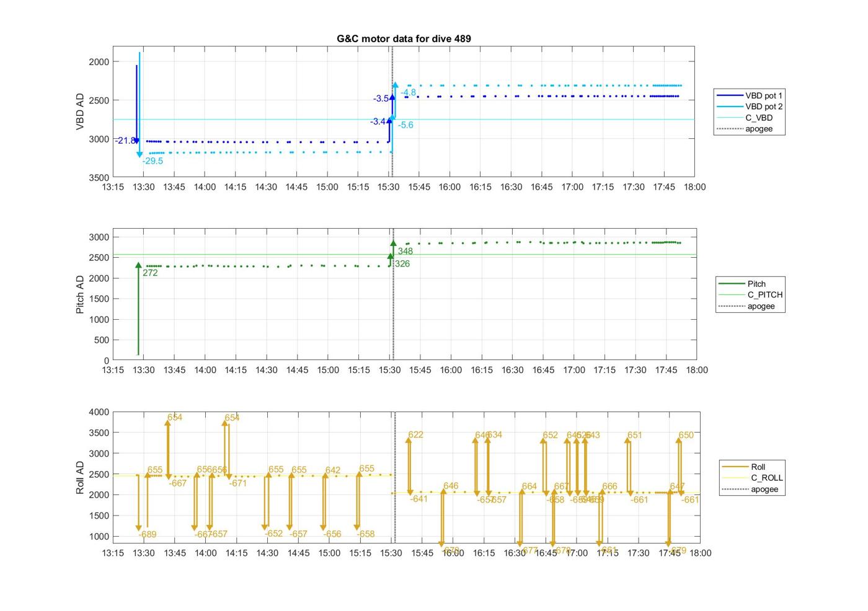Click the "14:00" tick on the VBD x-axis
The width and height of the screenshot is (868, 611).
click(205, 187)
